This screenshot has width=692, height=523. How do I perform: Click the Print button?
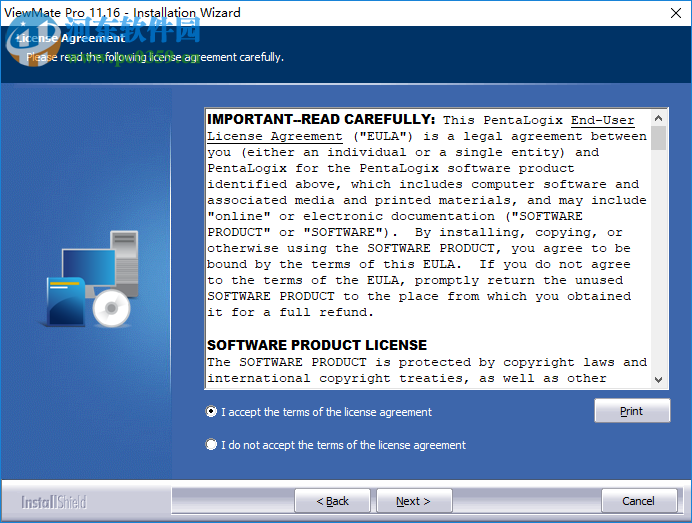click(x=632, y=411)
